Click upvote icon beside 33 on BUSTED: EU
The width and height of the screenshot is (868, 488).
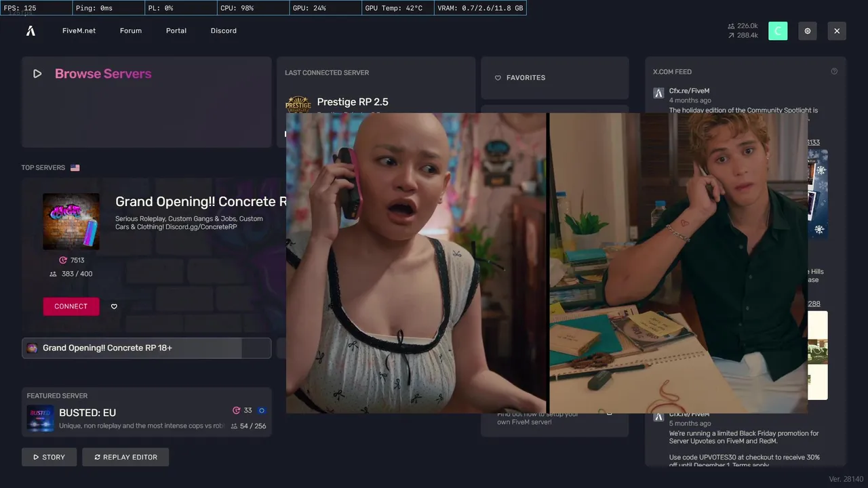coord(236,410)
